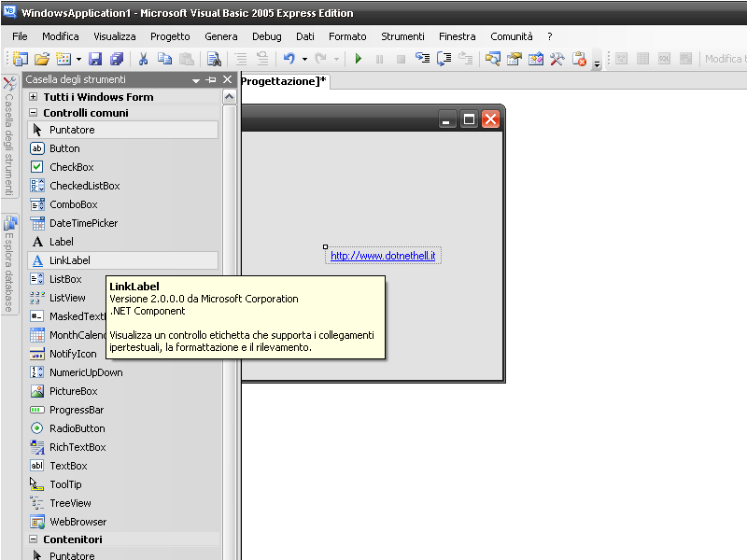The image size is (747, 560).
Task: Select the Label control in toolbox
Action: click(123, 242)
